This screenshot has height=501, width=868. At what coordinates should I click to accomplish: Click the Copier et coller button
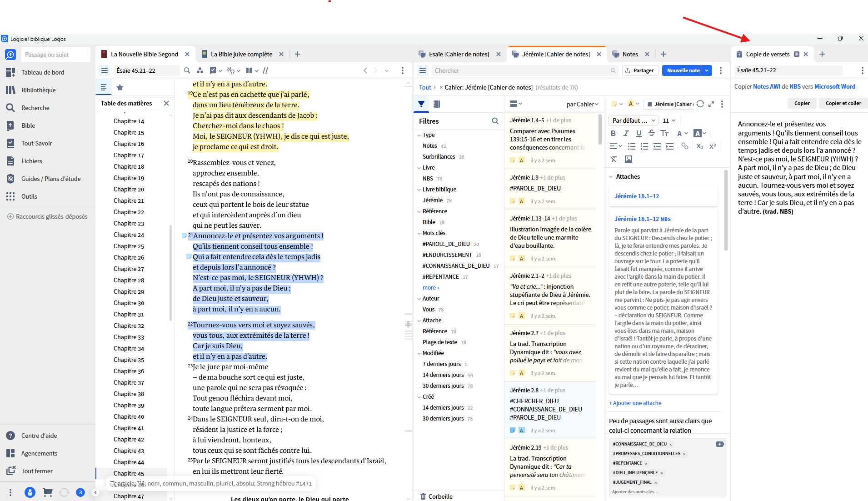[843, 103]
